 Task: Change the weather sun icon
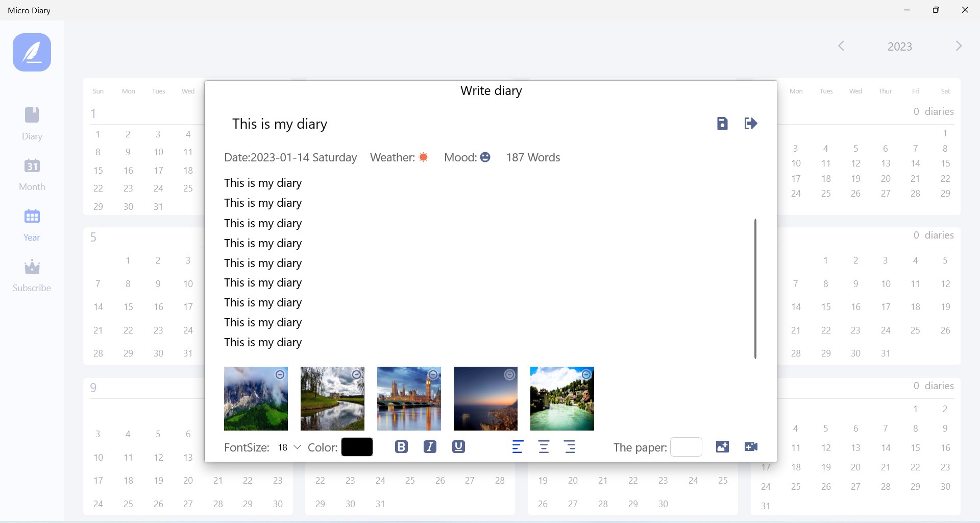(x=424, y=157)
